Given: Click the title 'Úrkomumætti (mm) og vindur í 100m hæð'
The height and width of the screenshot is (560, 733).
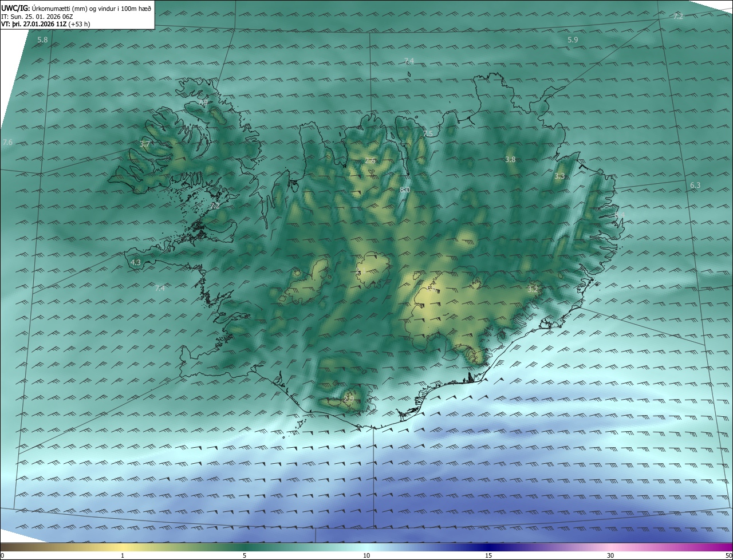Looking at the screenshot, I should point(92,8).
